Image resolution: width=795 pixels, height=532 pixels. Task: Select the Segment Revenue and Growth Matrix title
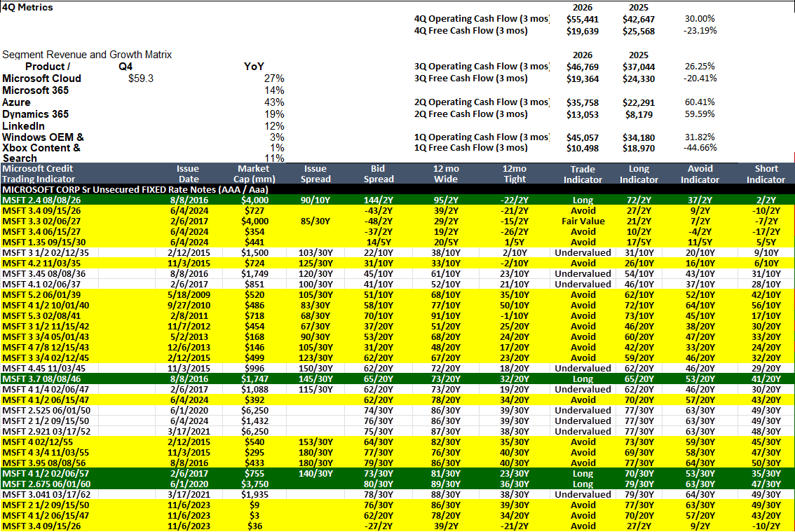pos(87,55)
